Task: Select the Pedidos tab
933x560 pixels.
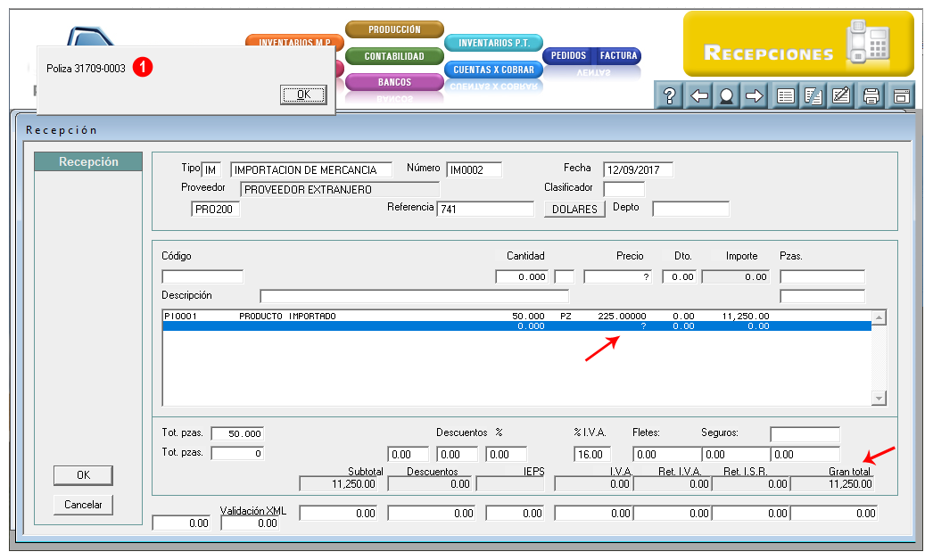Action: tap(568, 55)
